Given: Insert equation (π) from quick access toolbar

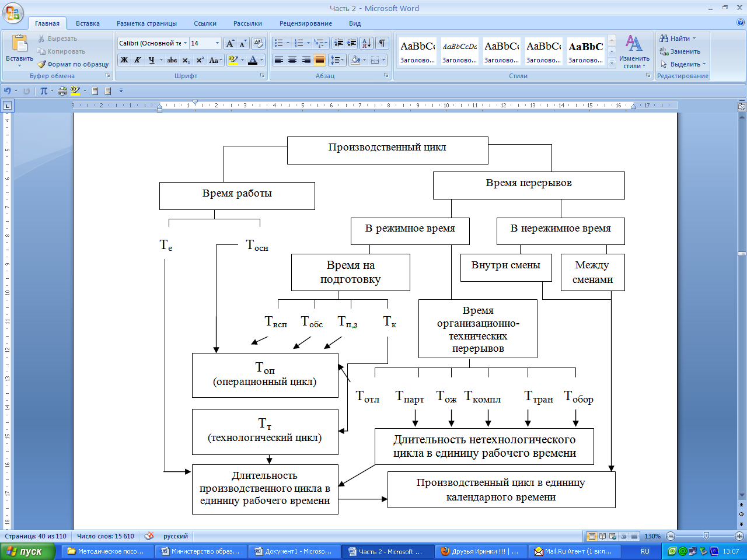Looking at the screenshot, I should pos(44,91).
